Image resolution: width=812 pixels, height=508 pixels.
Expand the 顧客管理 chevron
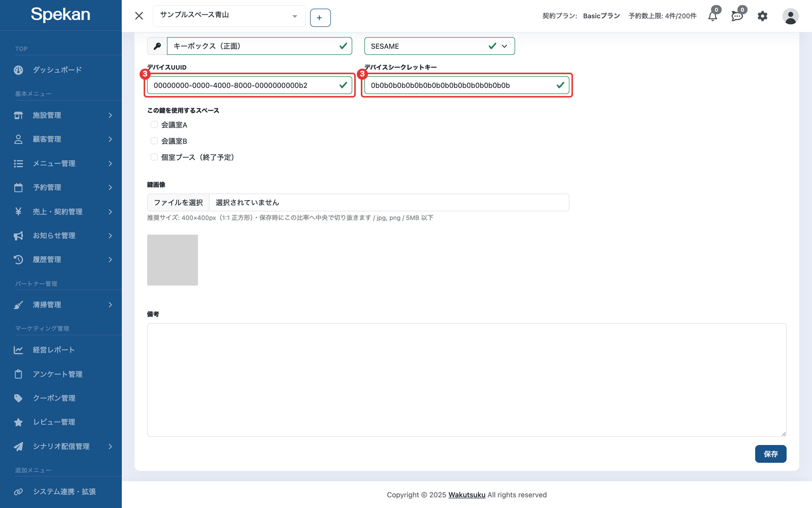pyautogui.click(x=110, y=139)
